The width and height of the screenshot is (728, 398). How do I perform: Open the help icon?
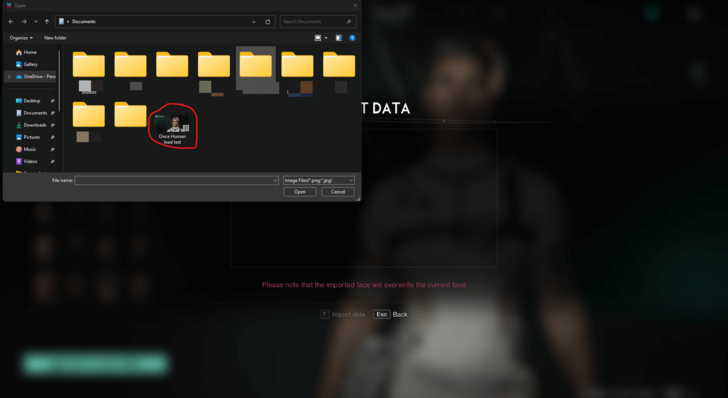(x=352, y=38)
